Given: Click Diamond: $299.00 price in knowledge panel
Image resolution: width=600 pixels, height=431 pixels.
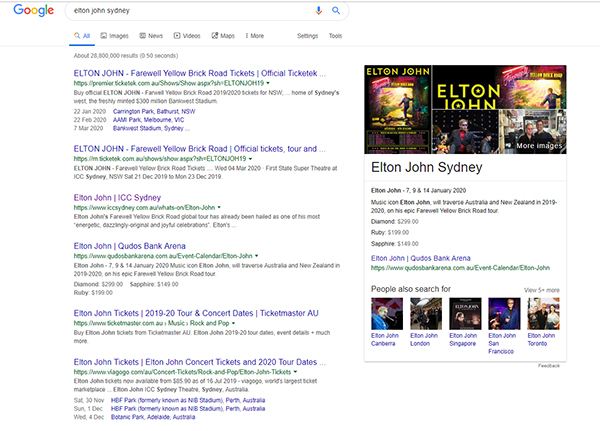Looking at the screenshot, I should pyautogui.click(x=395, y=222).
